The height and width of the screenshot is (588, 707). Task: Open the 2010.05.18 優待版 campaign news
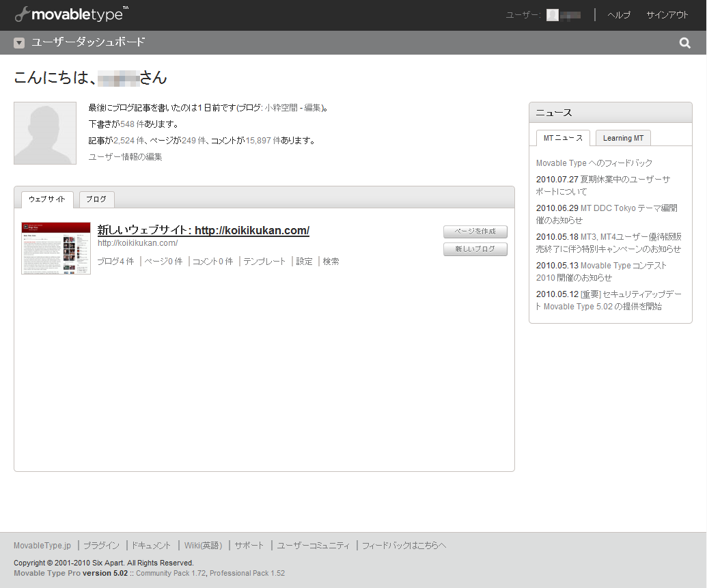pos(608,242)
